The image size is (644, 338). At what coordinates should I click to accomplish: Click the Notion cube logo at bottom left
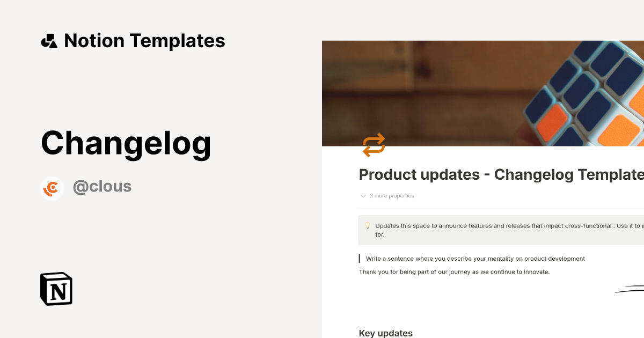click(55, 289)
